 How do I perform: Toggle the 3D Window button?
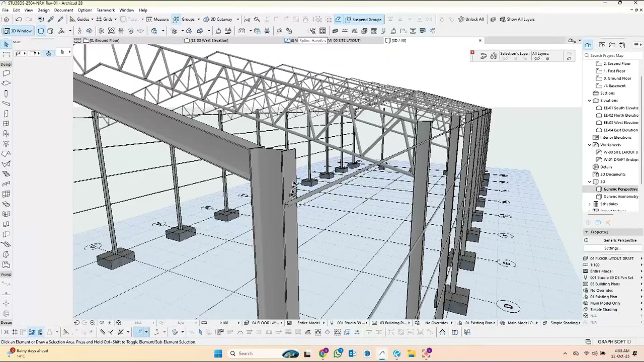tap(18, 31)
